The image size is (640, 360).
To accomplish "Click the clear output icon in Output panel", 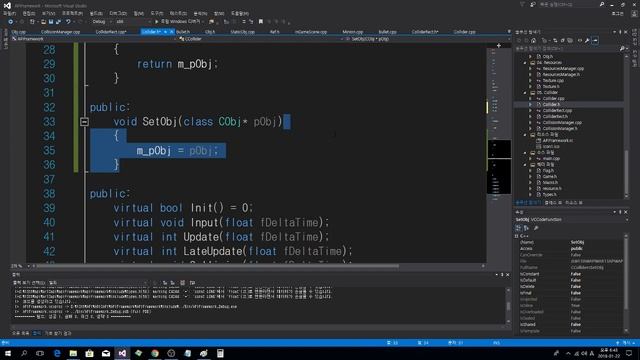I will click(182, 282).
